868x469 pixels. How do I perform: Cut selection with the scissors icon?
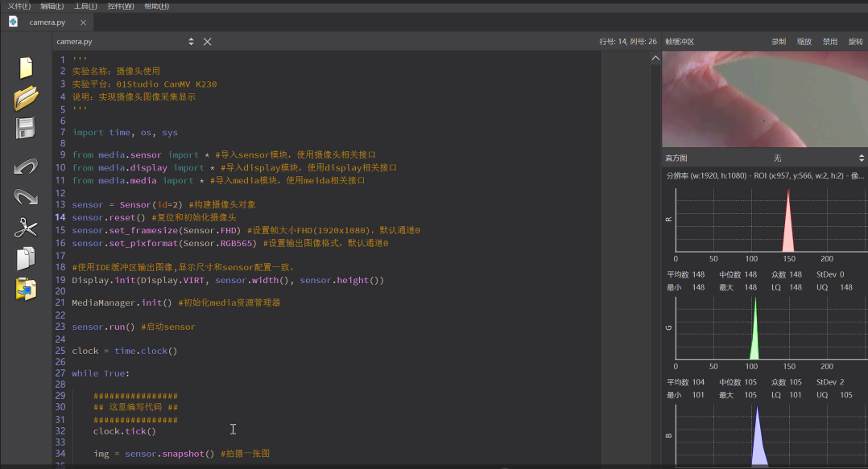point(26,228)
